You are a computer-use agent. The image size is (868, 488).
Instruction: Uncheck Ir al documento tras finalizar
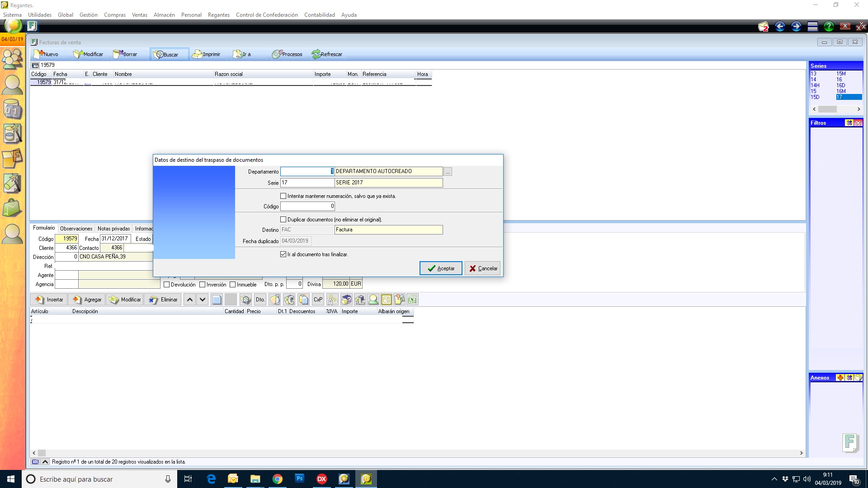pyautogui.click(x=283, y=254)
